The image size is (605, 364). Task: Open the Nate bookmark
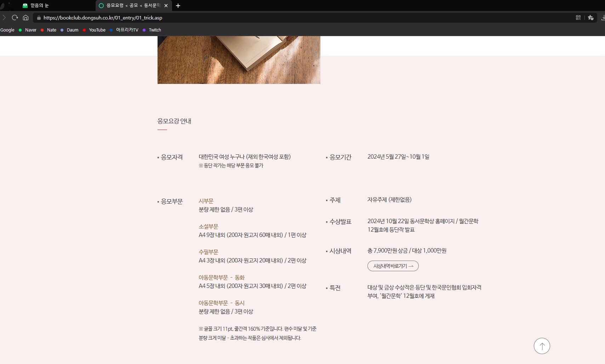coord(48,30)
